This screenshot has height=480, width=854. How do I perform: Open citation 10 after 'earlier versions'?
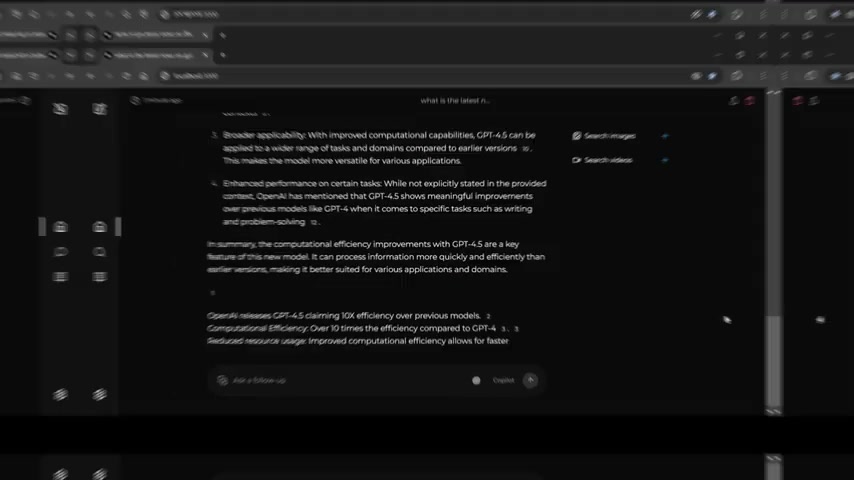[x=526, y=148]
